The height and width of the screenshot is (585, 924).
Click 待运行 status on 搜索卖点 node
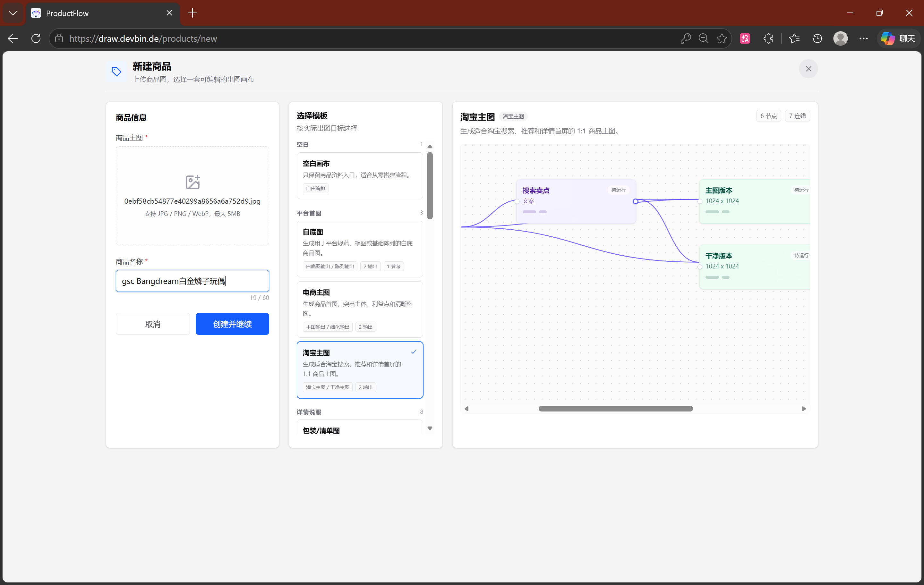tap(619, 190)
